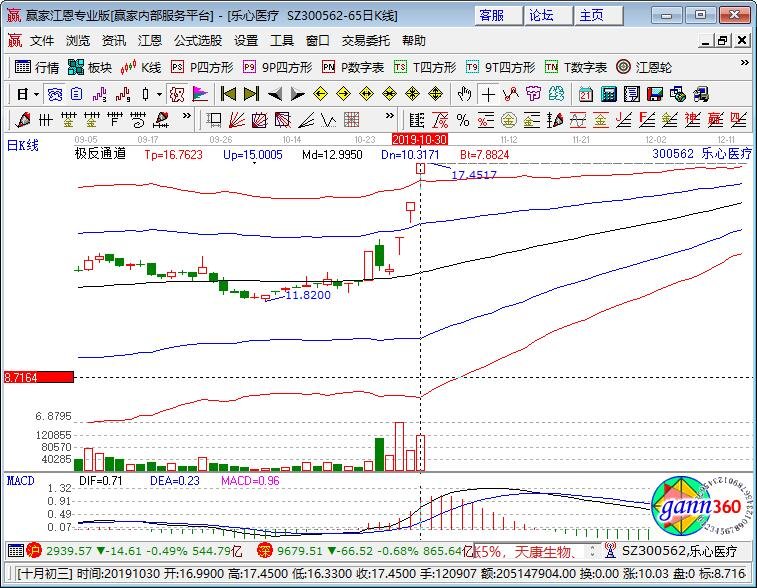Viewport: 757px width, 588px height.
Task: Select the zigzag wave line tool
Action: pyautogui.click(x=328, y=119)
